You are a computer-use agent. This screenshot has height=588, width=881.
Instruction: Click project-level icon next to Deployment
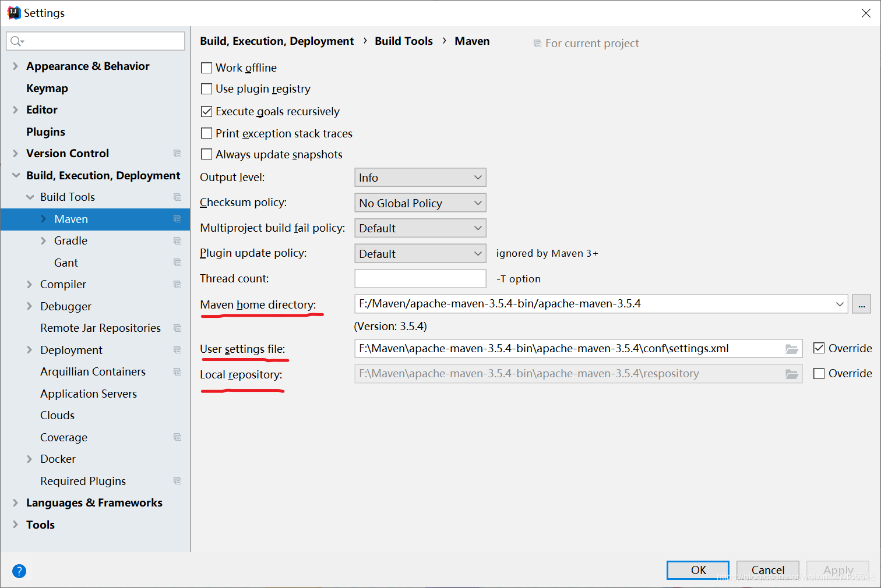(178, 350)
